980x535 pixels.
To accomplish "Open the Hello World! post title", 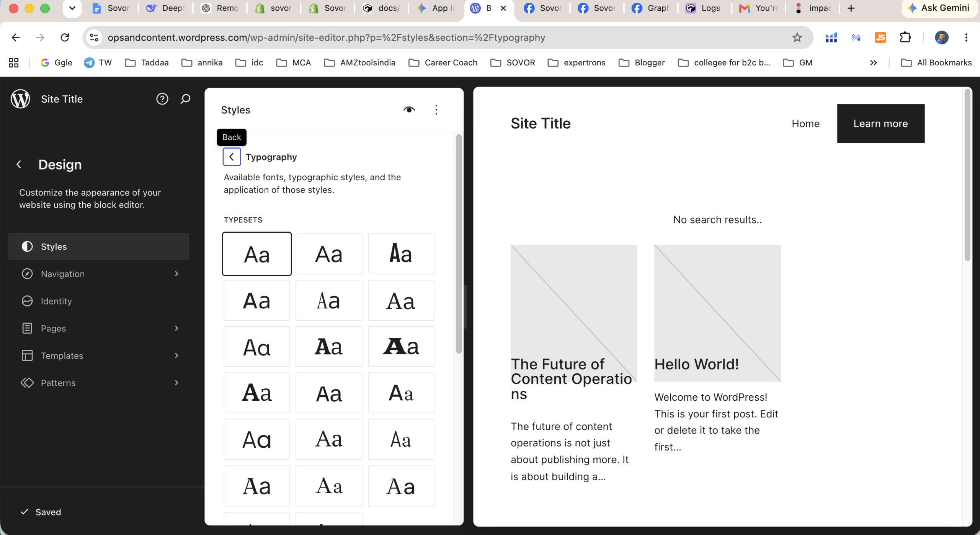I will tap(697, 364).
